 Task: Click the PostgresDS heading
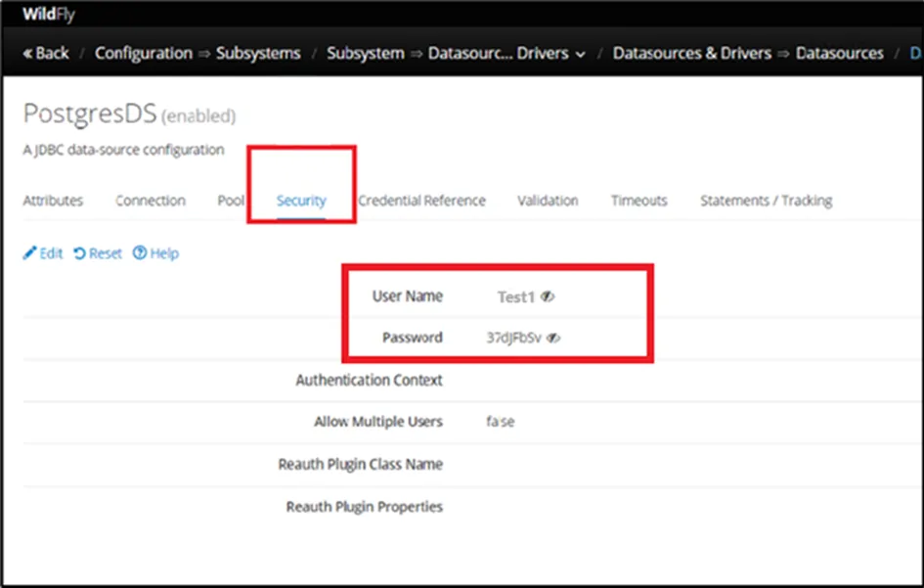(x=90, y=113)
